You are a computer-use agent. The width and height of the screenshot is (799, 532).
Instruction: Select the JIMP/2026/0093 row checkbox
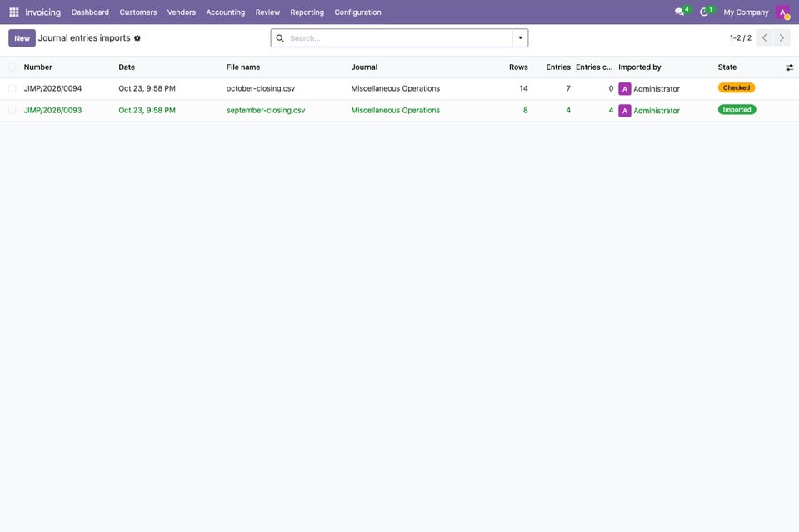click(12, 111)
